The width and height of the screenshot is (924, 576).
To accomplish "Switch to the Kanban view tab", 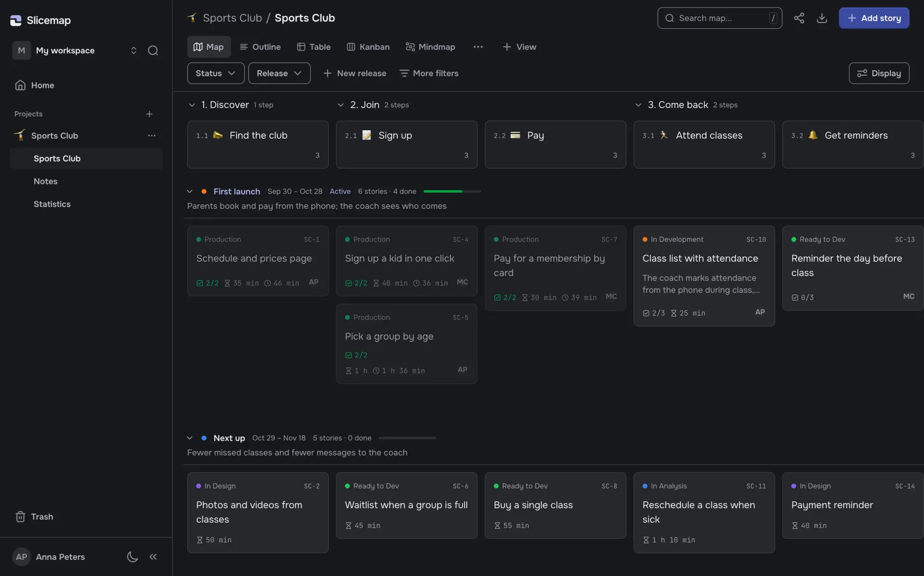I will (368, 47).
